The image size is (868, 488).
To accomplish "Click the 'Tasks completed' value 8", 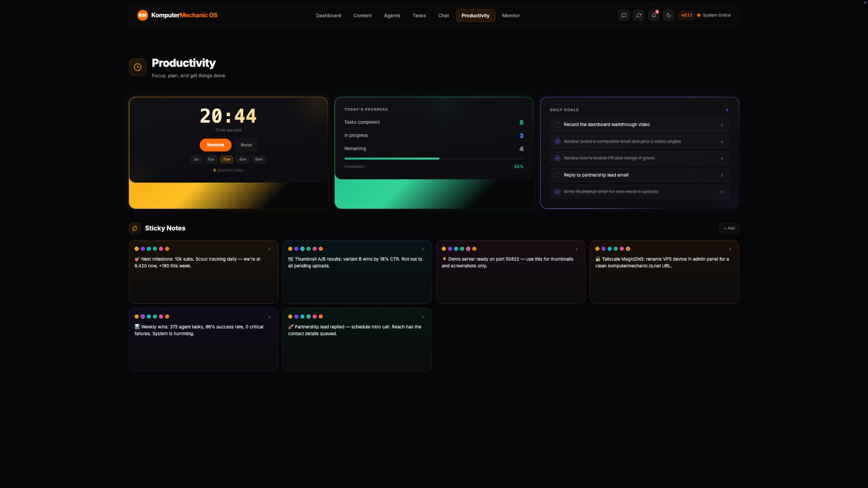I will click(x=521, y=122).
